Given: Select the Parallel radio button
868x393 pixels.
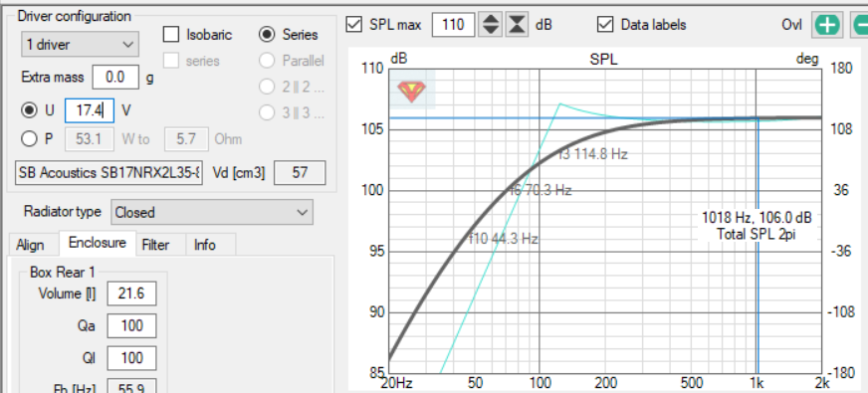Looking at the screenshot, I should pos(267,61).
